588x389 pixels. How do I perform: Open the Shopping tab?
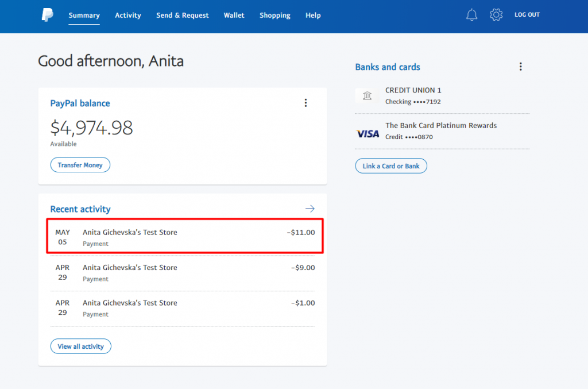(x=275, y=16)
